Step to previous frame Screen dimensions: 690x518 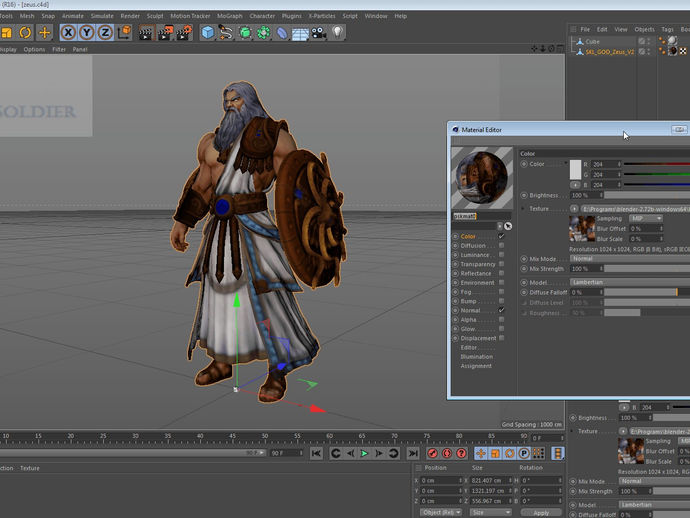(350, 453)
